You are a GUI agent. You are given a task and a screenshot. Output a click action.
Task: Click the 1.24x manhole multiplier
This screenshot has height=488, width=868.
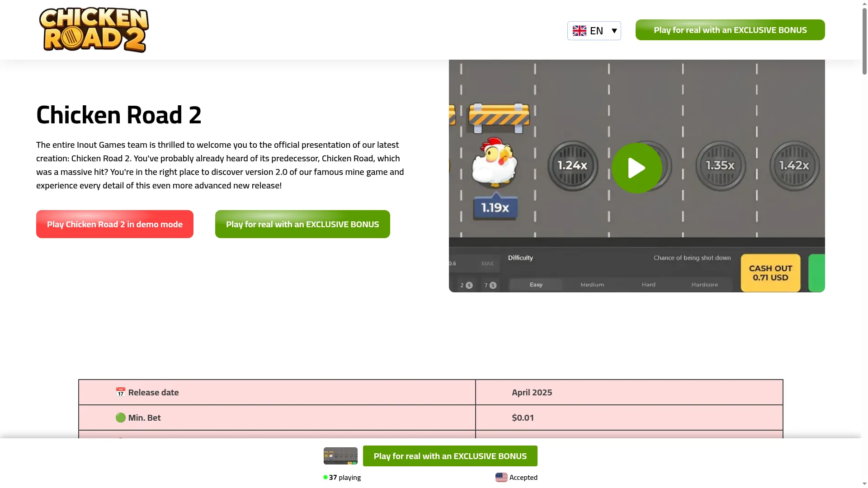pyautogui.click(x=573, y=166)
